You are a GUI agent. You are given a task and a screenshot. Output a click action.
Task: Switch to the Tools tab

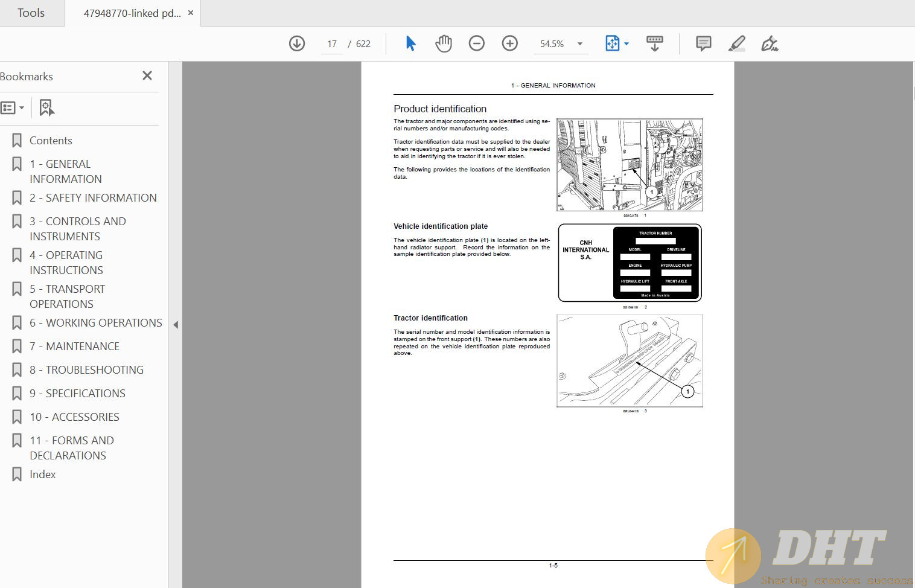click(31, 13)
